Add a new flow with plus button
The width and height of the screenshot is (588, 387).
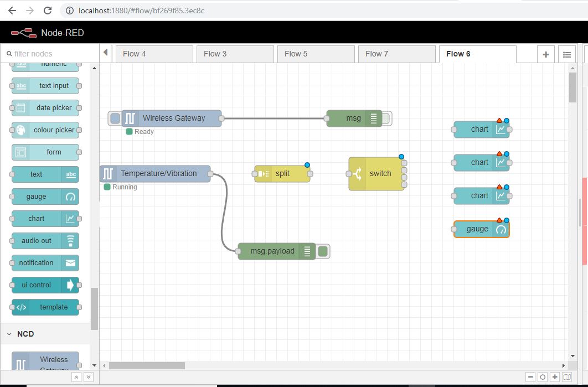tap(546, 54)
